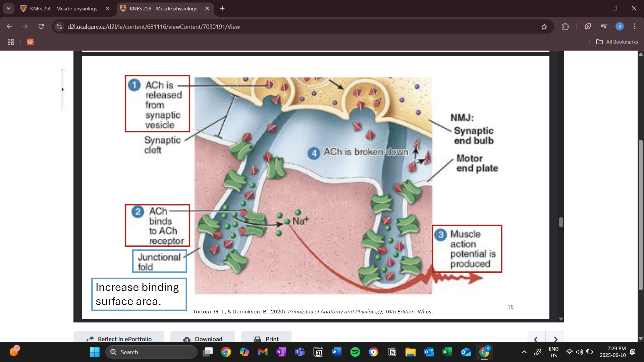The image size is (644, 362).
Task: Open Spotify from the taskbar
Action: tap(355, 352)
